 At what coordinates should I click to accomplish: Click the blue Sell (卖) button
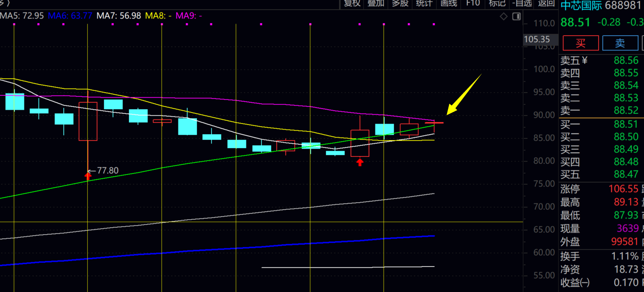click(x=620, y=43)
